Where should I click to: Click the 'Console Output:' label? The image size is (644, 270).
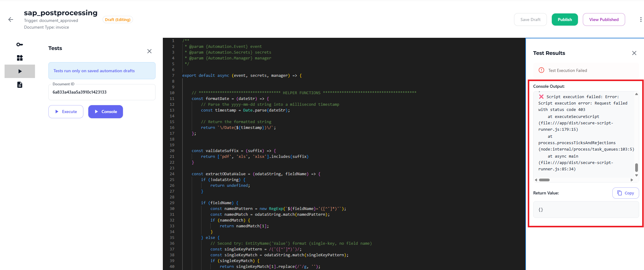(549, 86)
